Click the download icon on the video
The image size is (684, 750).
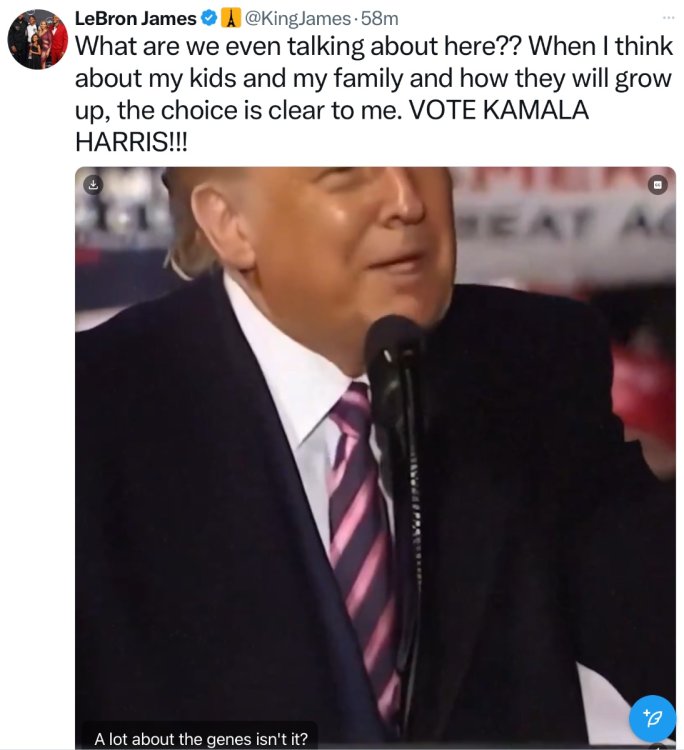tap(94, 184)
